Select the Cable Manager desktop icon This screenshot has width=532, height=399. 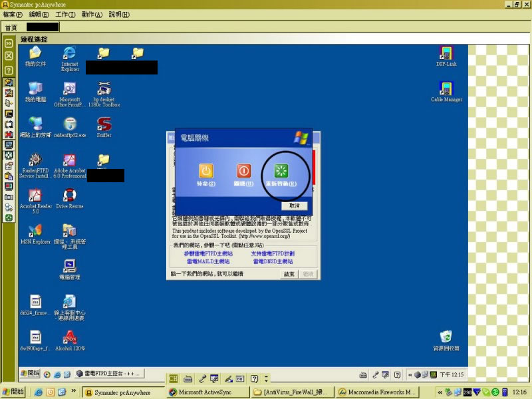(x=446, y=92)
